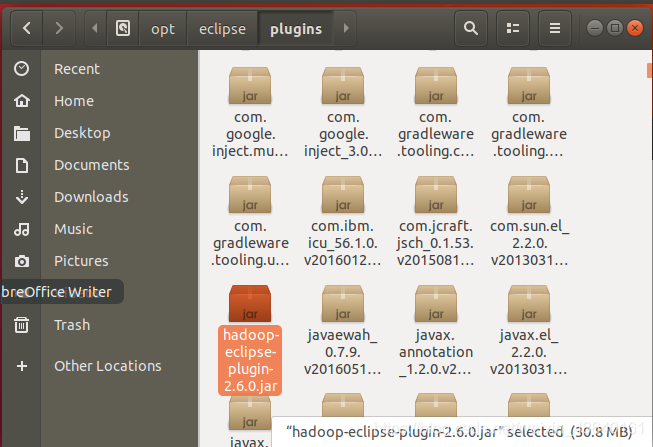Minimize the file manager window

pyautogui.click(x=595, y=28)
